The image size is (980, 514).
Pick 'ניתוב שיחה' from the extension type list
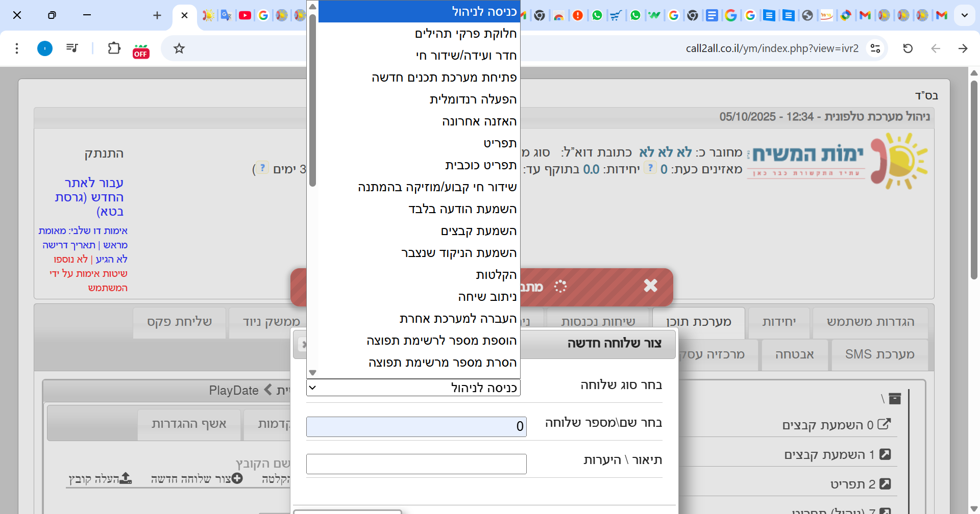pos(487,297)
